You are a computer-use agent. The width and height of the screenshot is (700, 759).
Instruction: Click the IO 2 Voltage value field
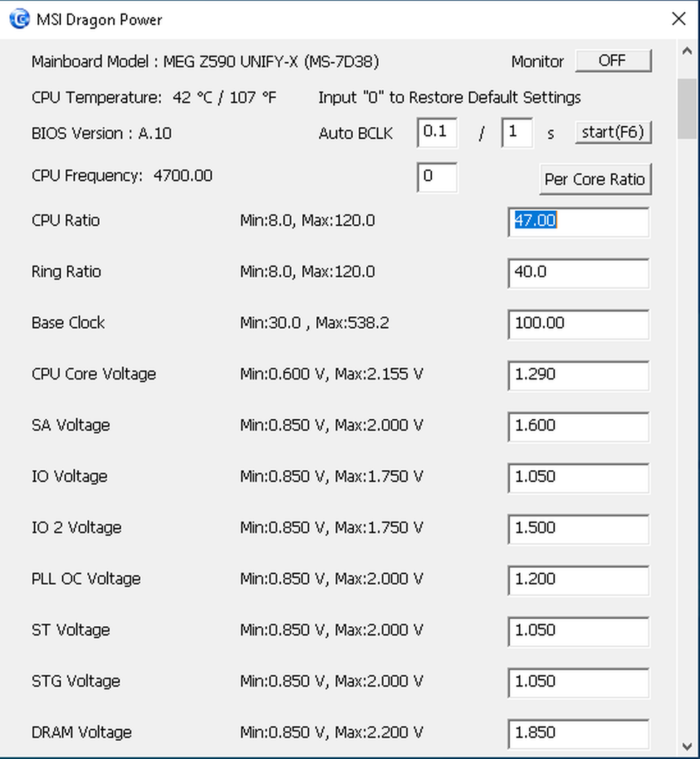click(x=578, y=530)
